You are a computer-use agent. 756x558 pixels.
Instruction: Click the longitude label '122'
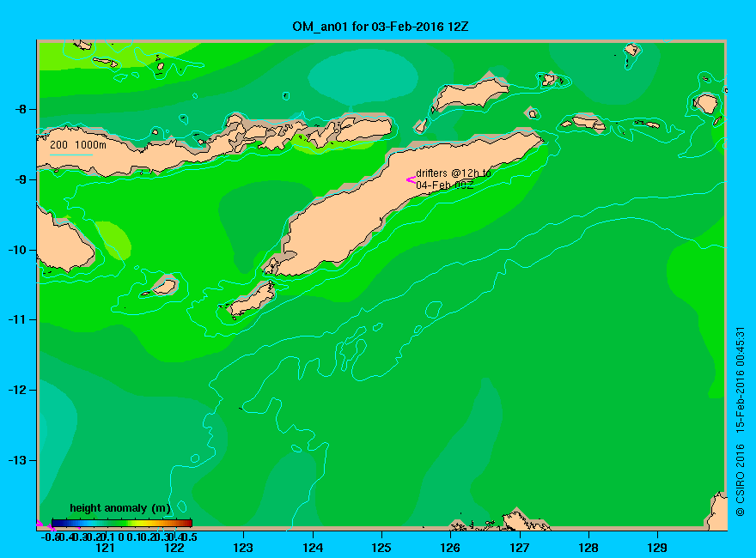174,548
